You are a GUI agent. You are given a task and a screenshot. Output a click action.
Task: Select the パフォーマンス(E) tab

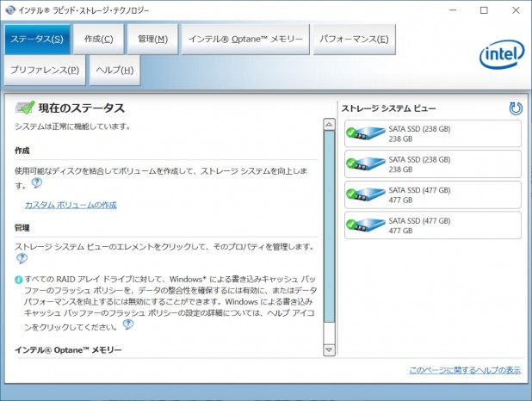point(354,40)
